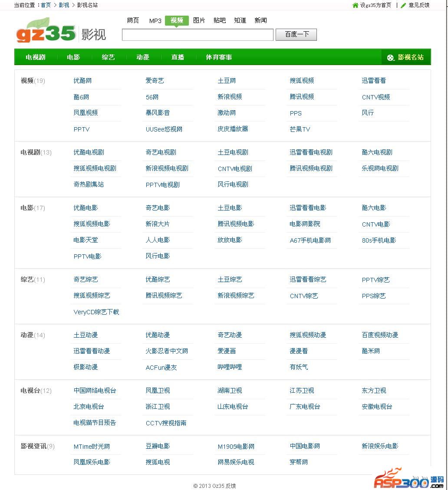Go to 首页 in the breadcrumb

(x=46, y=5)
